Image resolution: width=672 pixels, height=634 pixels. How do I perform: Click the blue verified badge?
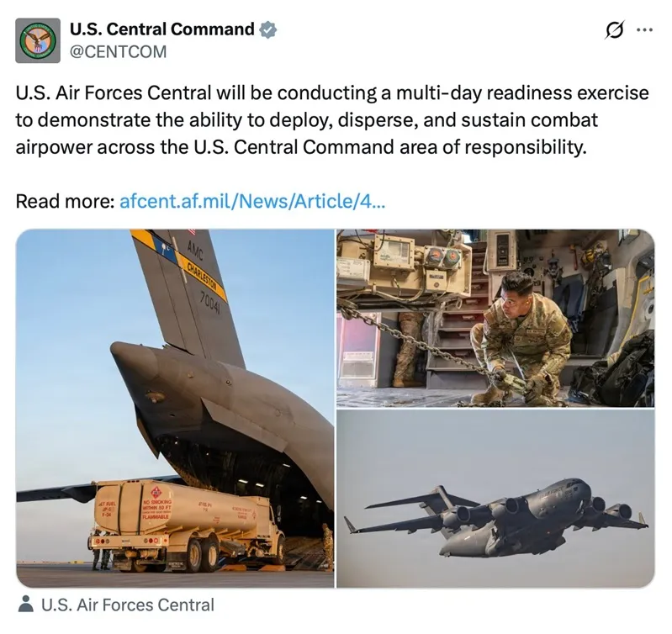click(268, 29)
